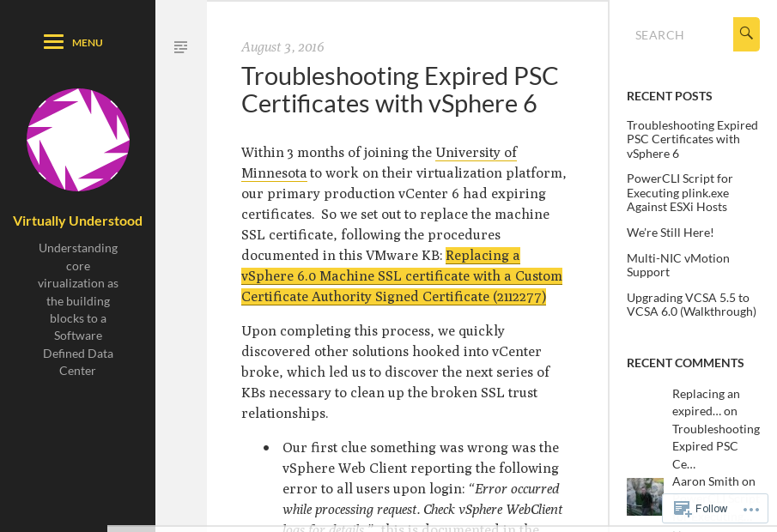Click the post format aside icon
777x532 pixels.
[181, 47]
